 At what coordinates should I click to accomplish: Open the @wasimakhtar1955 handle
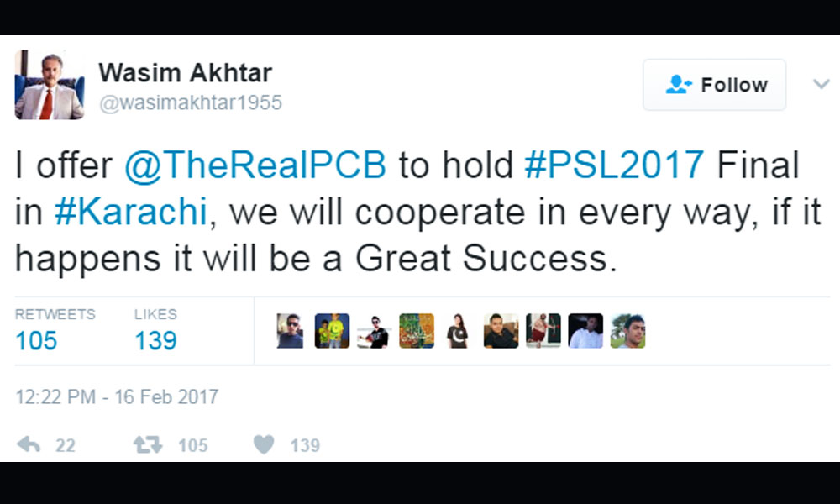point(190,102)
